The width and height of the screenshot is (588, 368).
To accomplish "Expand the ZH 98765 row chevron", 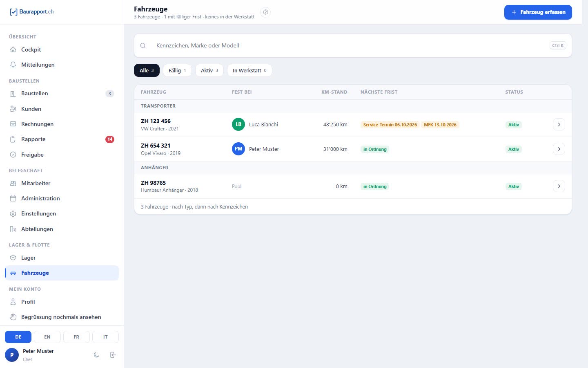I will tap(559, 186).
